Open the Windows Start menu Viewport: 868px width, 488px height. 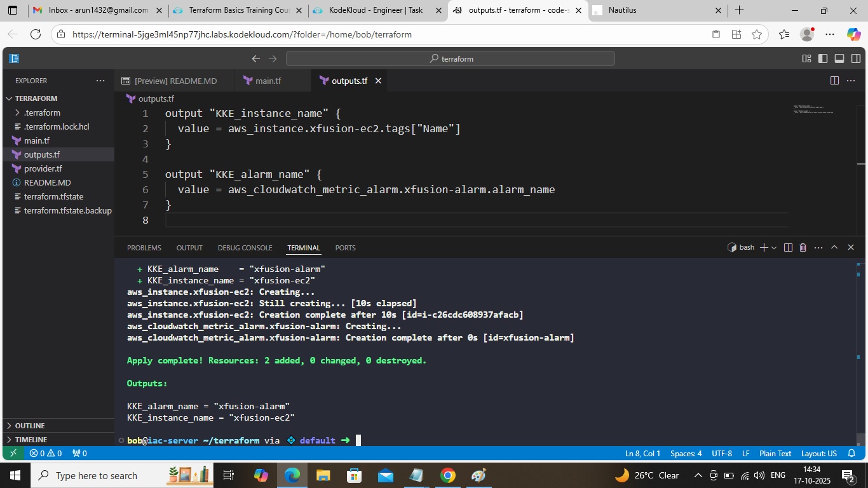(14, 475)
